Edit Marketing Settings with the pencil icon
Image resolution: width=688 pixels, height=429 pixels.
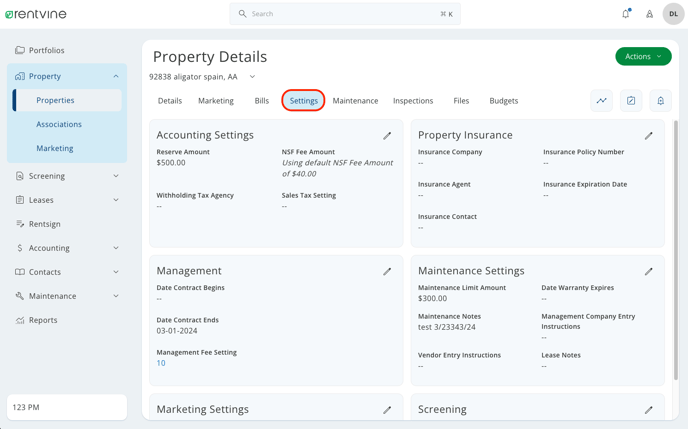[x=387, y=410]
